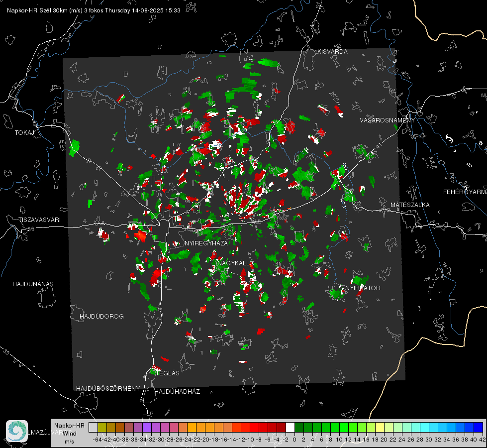Click the TISZAVASVÁRI town label
This screenshot has width=487, height=448.
tap(39, 220)
